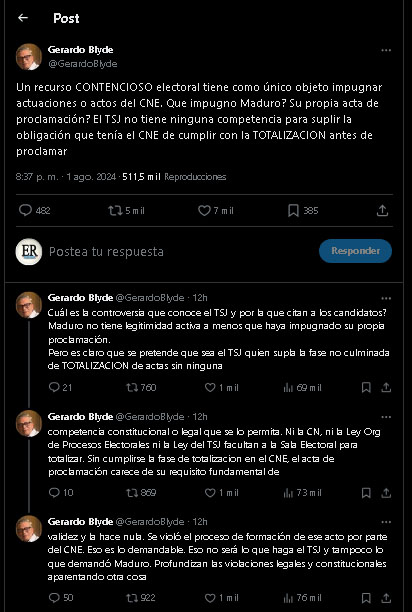Screen dimensions: 412x612
Task: Comment on the reply with 50 comments
Action: [61, 598]
